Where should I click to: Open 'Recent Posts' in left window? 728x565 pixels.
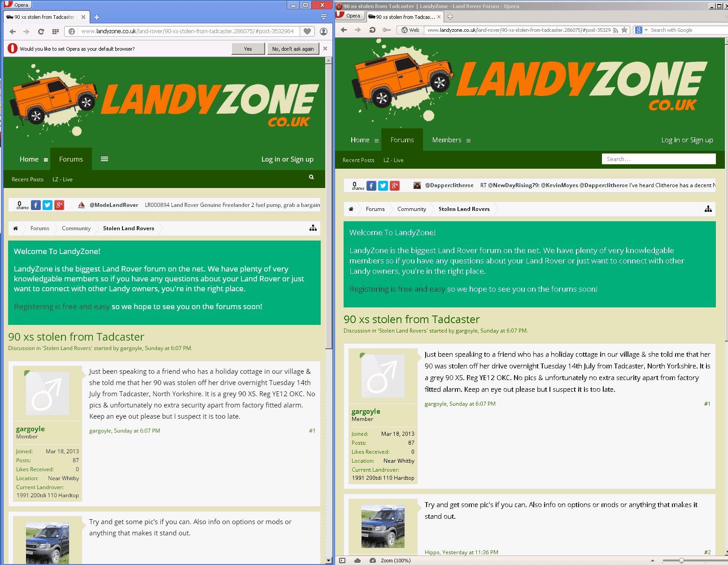pyautogui.click(x=27, y=179)
